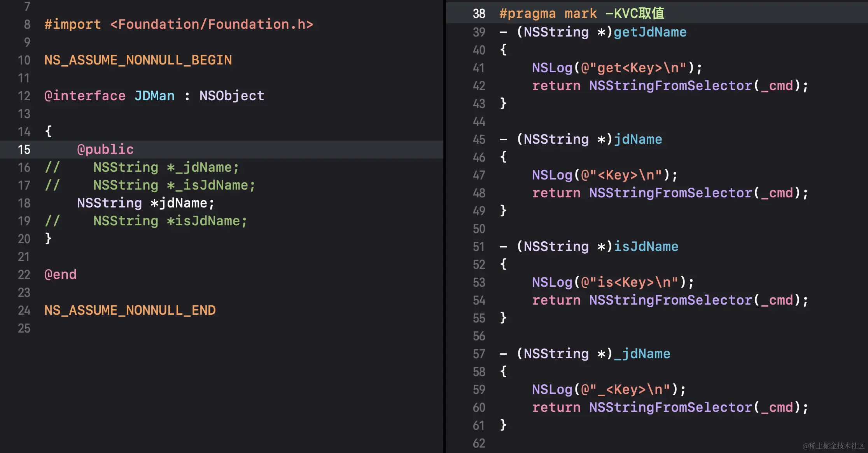
Task: Click NS_ASSUME_NONNULL_BEGIN macro
Action: point(138,60)
